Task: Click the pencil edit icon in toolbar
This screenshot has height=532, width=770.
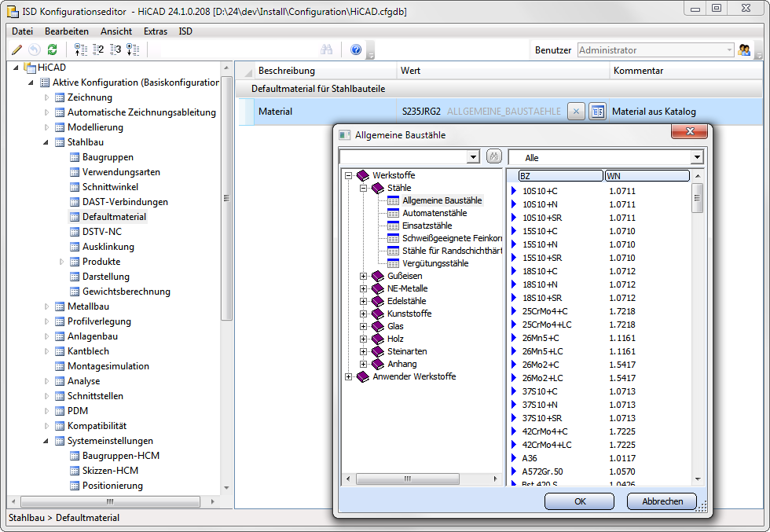Action: (16, 50)
